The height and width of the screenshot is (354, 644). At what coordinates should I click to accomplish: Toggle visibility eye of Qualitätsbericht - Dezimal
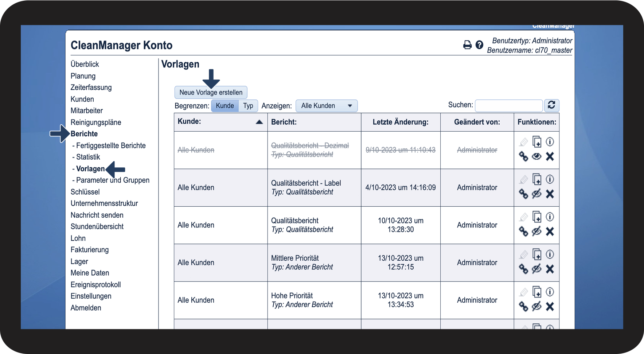click(x=536, y=156)
